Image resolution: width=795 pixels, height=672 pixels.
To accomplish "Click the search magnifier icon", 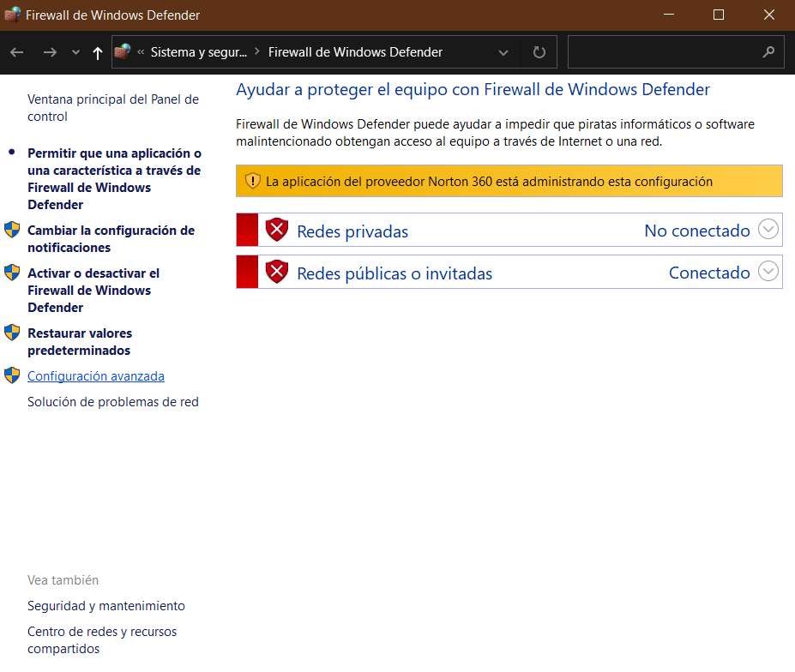I will 768,51.
